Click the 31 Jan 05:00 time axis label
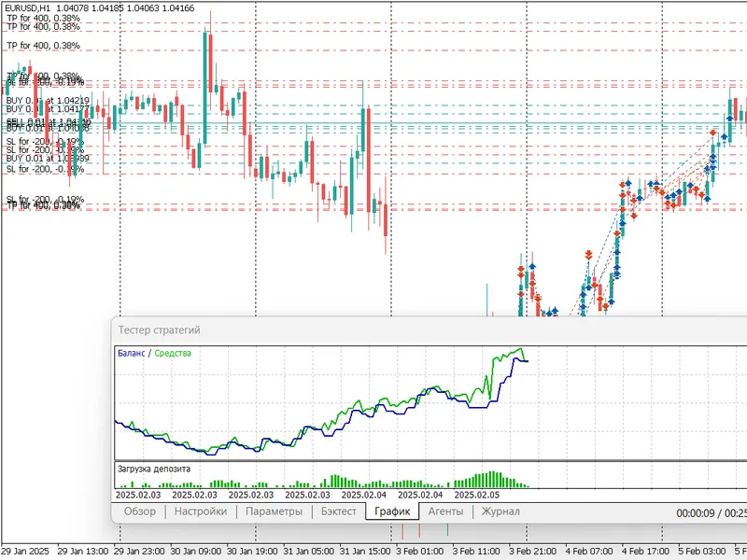 point(309,552)
